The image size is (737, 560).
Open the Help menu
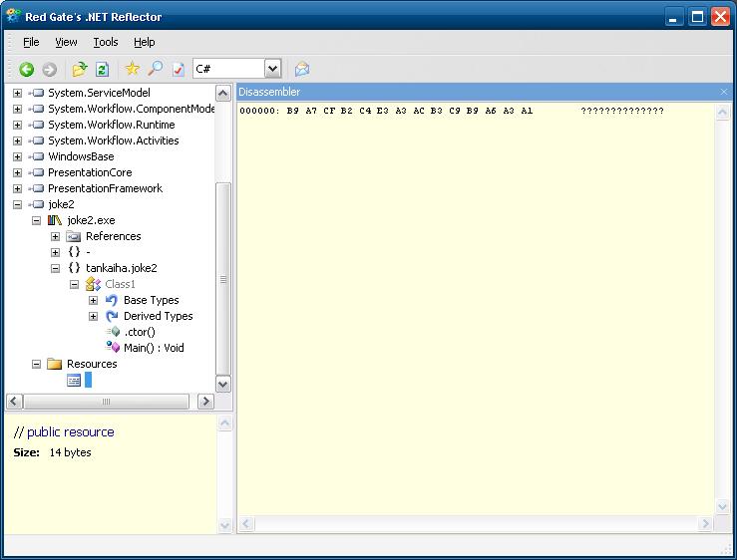coord(145,42)
